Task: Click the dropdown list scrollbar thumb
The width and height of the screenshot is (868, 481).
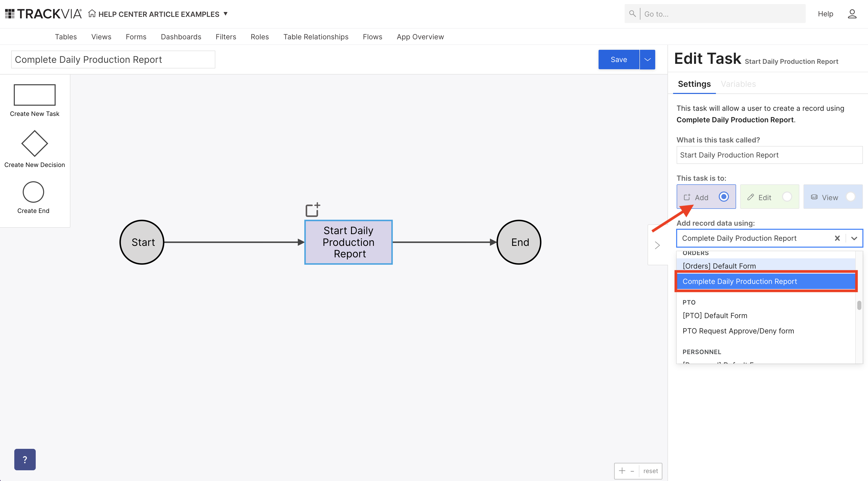Action: coord(859,305)
